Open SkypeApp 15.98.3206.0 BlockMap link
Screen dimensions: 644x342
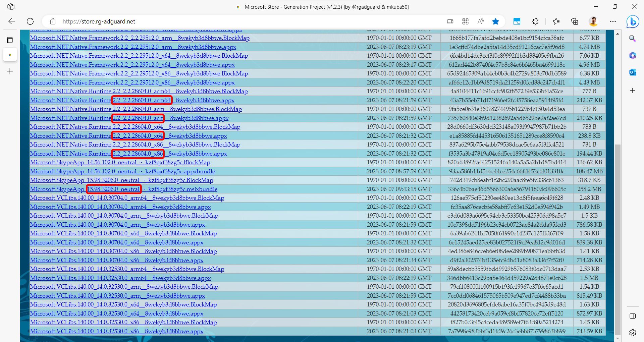pyautogui.click(x=121, y=180)
